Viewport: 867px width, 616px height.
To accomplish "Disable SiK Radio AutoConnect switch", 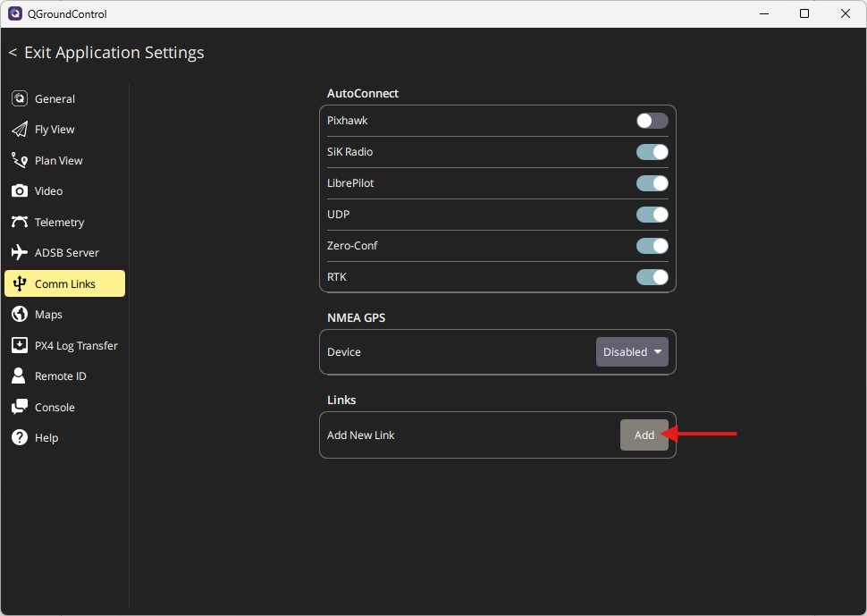I will coord(652,152).
